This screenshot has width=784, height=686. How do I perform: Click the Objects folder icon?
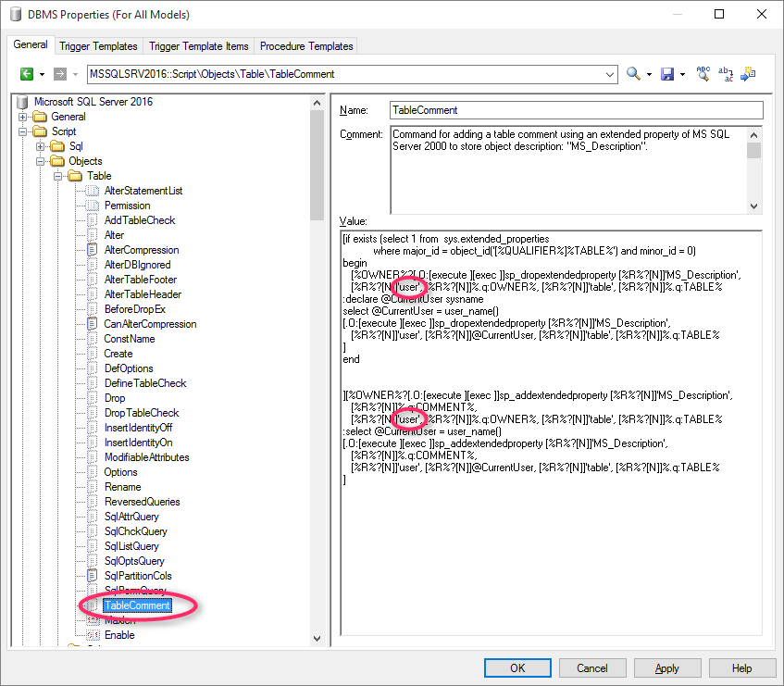[x=58, y=161]
